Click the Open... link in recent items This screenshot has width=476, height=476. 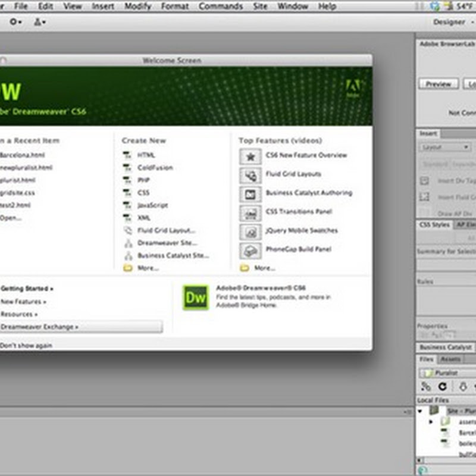[11, 218]
